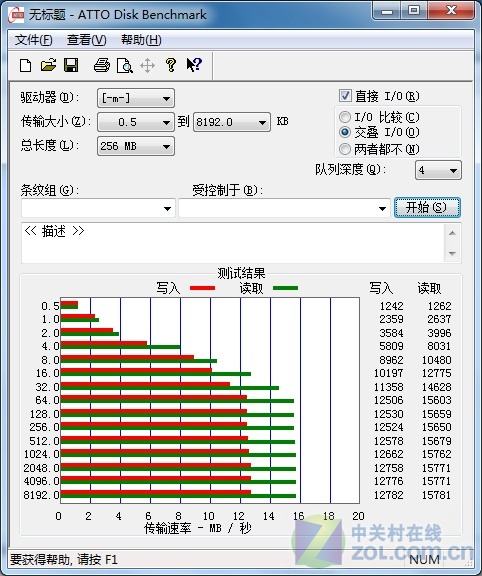Expand the 受控制于 dropdown
This screenshot has width=482, height=576.
pyautogui.click(x=284, y=208)
